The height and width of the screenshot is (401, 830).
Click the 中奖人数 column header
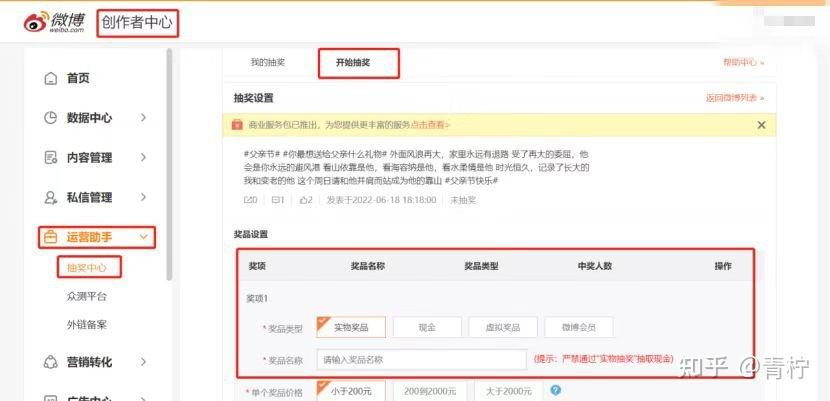pos(594,266)
